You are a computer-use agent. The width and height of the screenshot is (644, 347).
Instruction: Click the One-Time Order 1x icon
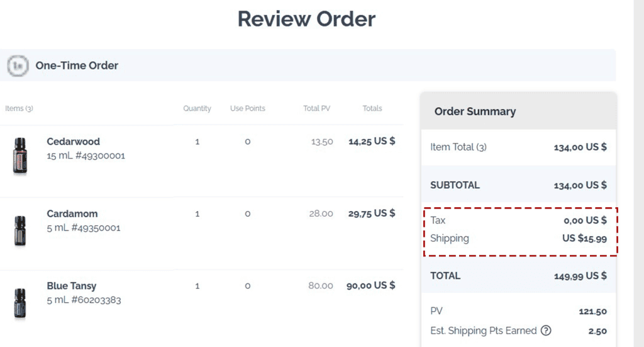[18, 65]
